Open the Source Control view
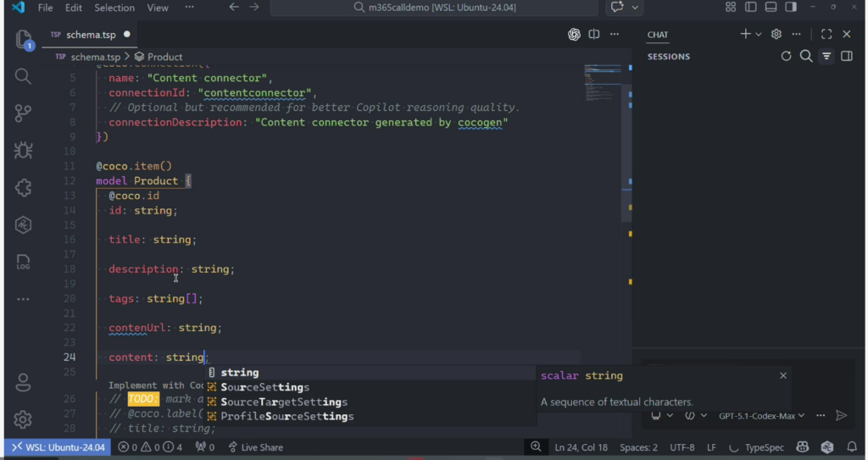Screen dimensions: 868x460 click(x=23, y=113)
